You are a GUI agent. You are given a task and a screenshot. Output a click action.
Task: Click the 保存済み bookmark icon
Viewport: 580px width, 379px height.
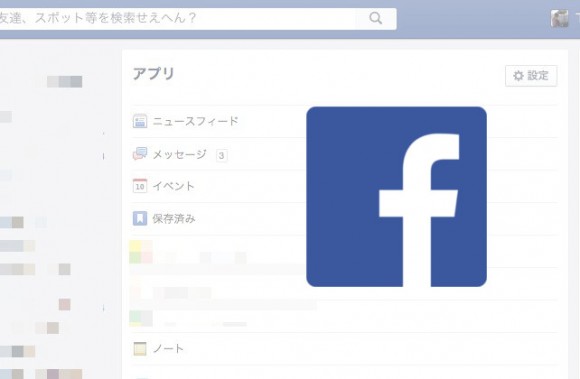click(140, 219)
